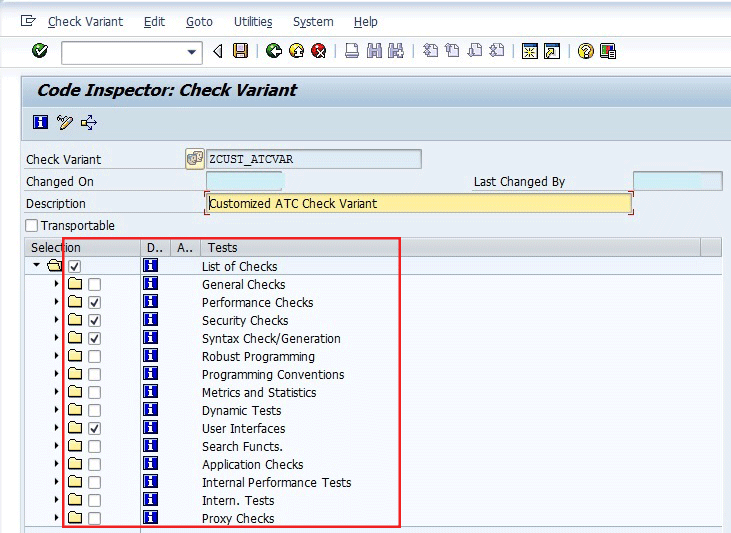Image resolution: width=731 pixels, height=533 pixels.
Task: Click the green Back arrow icon
Action: click(274, 50)
